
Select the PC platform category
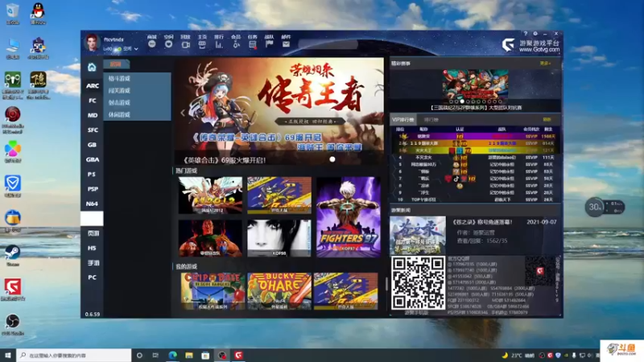93,278
